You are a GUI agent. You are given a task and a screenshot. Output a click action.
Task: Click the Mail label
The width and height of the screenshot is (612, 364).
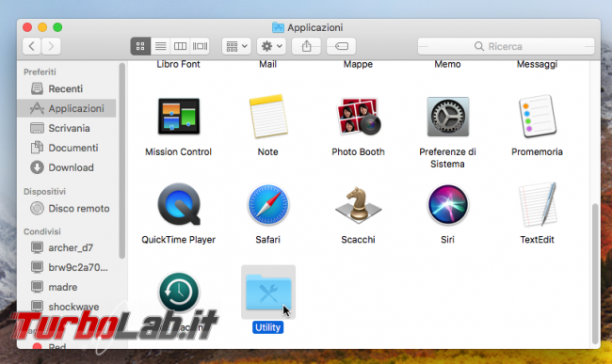tap(268, 64)
